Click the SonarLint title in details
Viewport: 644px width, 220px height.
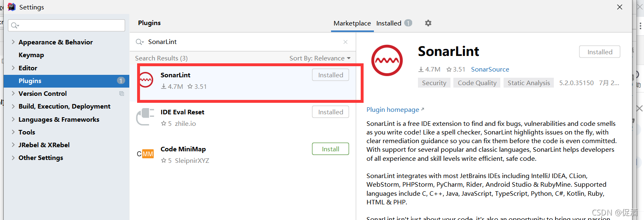(x=448, y=51)
